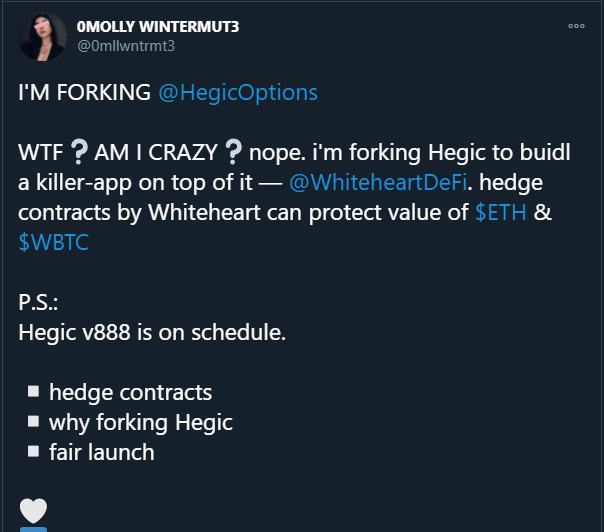Viewport: 604px width, 532px height.
Task: Open the $WBTC cashtag
Action: (54, 242)
